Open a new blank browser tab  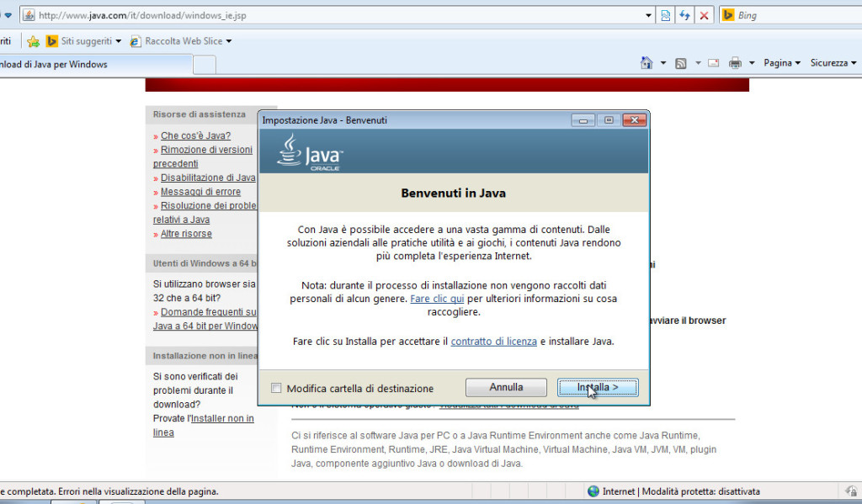[x=205, y=65]
